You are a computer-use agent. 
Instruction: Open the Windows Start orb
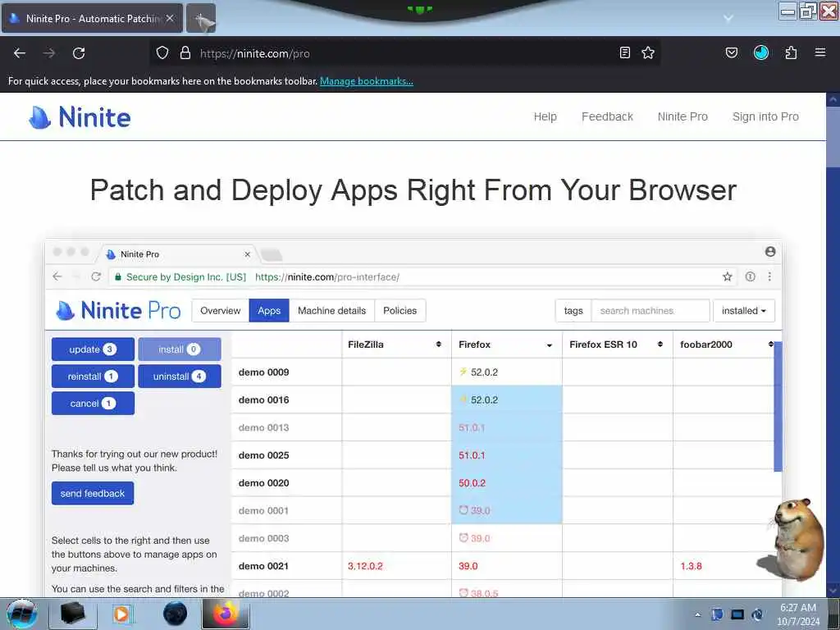(x=21, y=614)
